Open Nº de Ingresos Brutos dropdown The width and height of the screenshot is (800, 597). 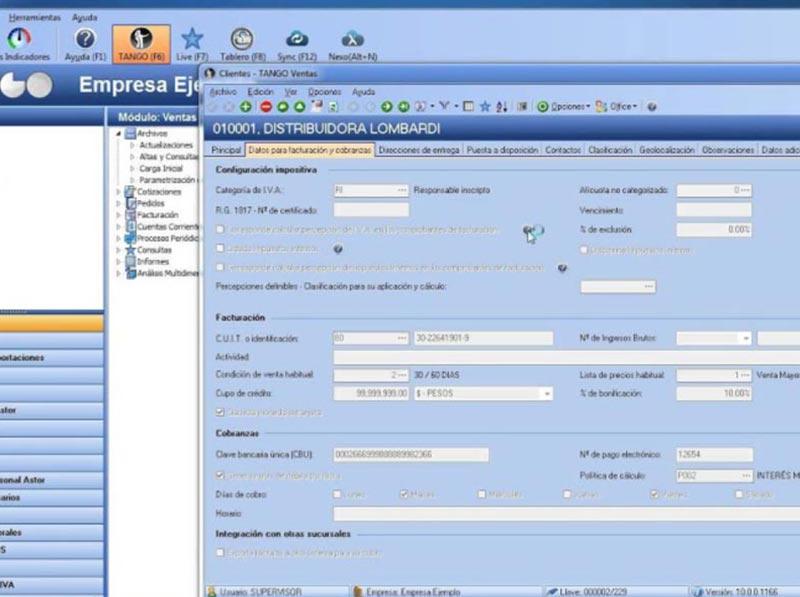(x=746, y=338)
